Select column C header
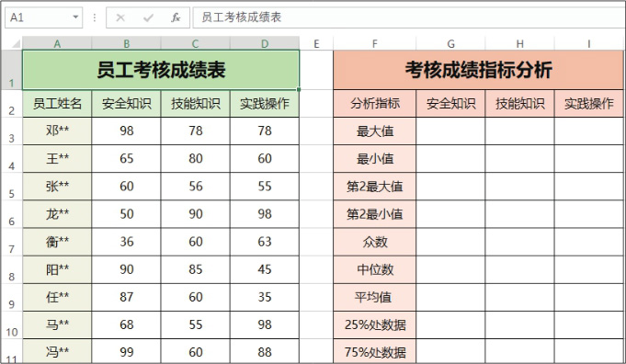 pos(195,43)
